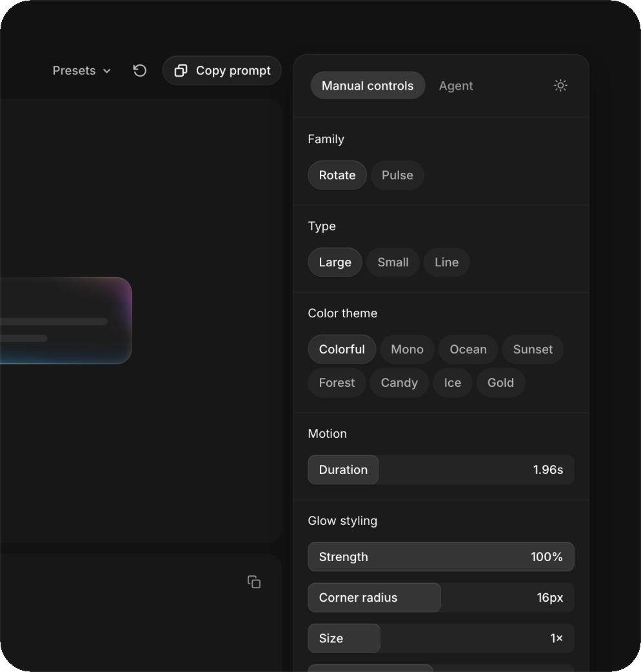Click the Color theme section label
Image resolution: width=641 pixels, height=672 pixels.
tap(342, 313)
